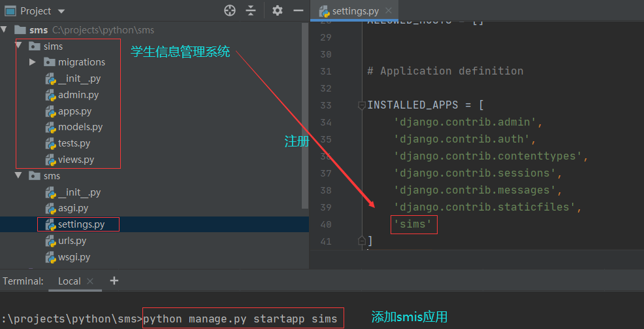Collapse the sims folder arrow

(x=18, y=46)
